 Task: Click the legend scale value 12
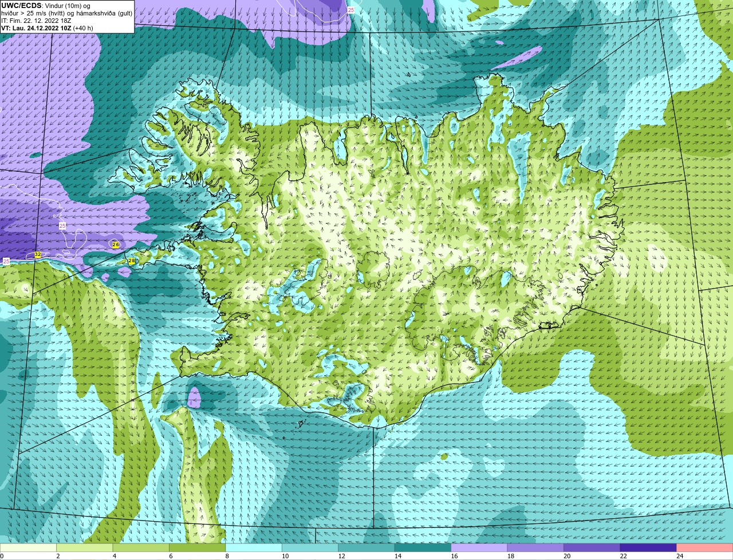341,556
